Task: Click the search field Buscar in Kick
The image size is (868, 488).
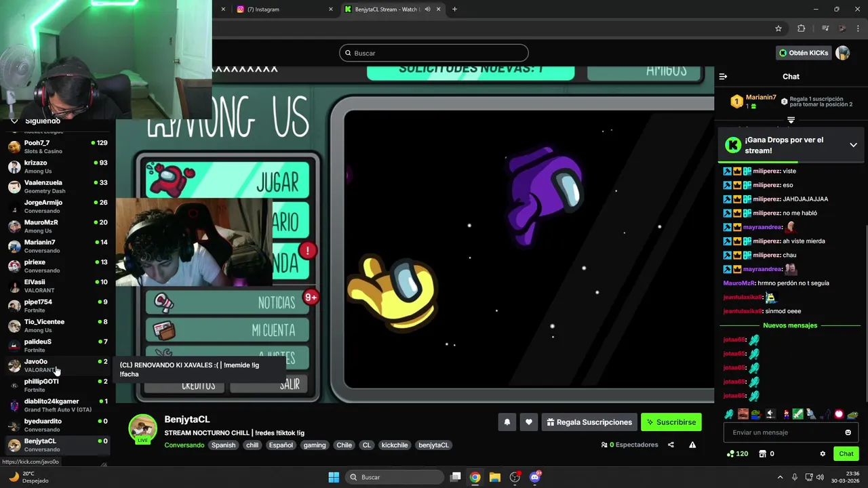Action: [434, 53]
